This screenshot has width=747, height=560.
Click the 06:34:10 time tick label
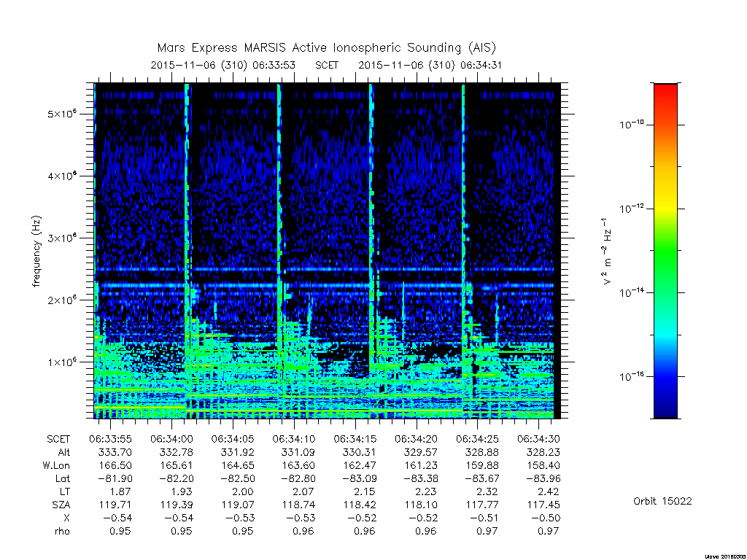point(294,439)
